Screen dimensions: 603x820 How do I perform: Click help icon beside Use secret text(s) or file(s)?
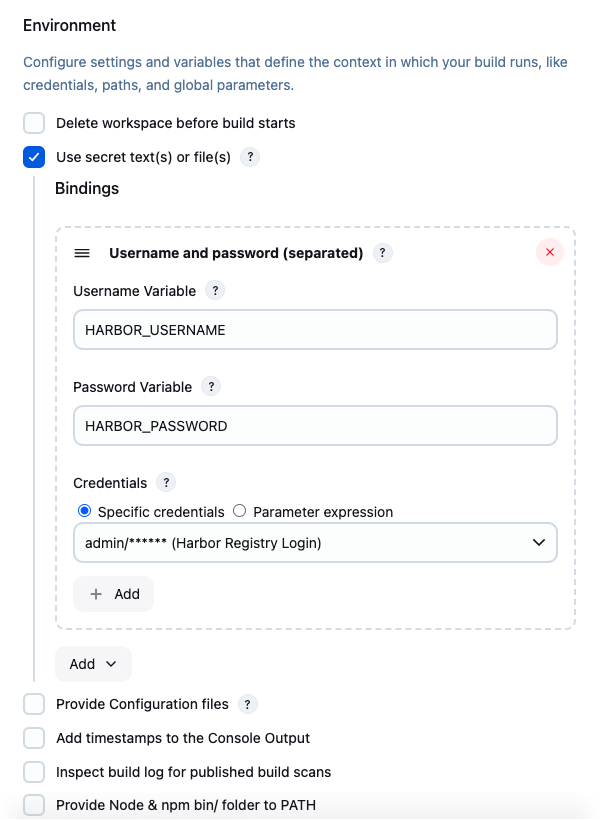click(250, 157)
